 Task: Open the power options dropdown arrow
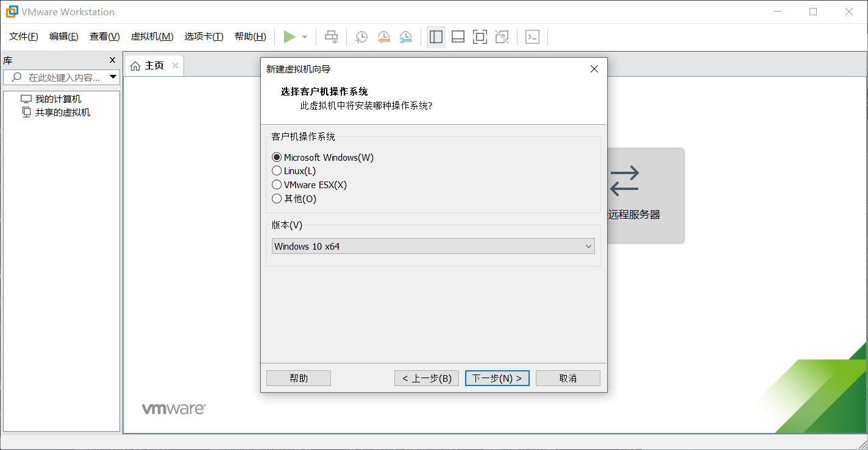coord(305,37)
